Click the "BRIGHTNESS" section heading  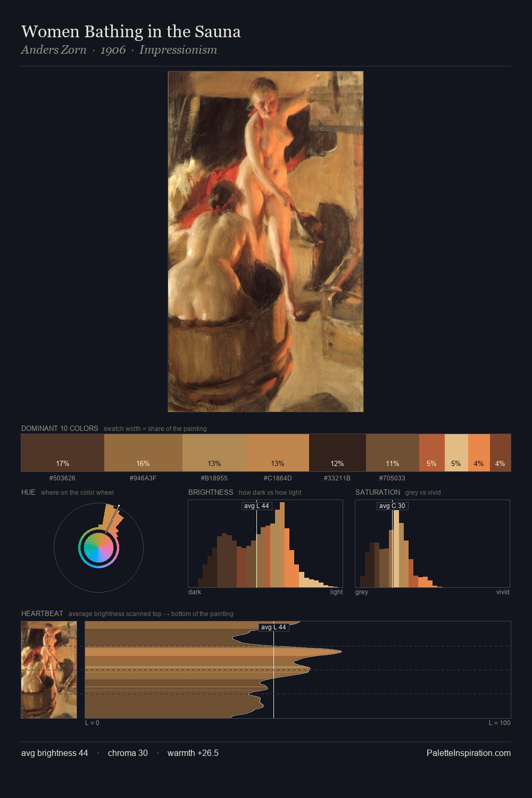pos(211,492)
